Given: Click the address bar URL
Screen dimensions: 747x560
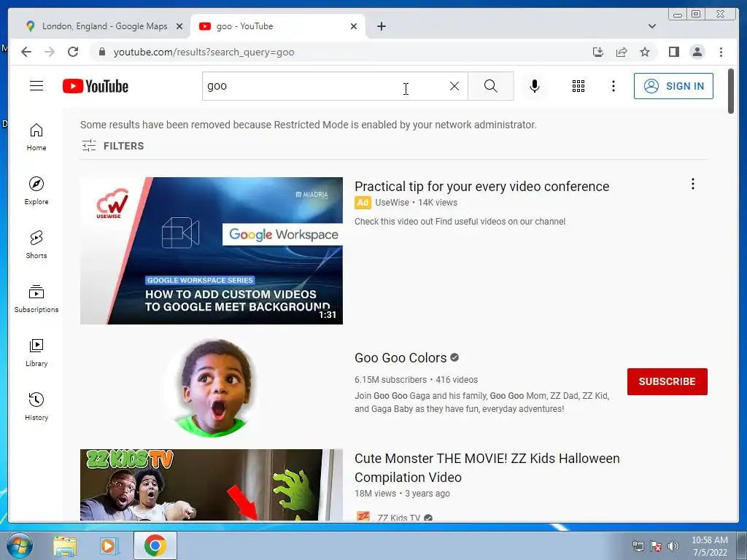Looking at the screenshot, I should click(x=204, y=52).
